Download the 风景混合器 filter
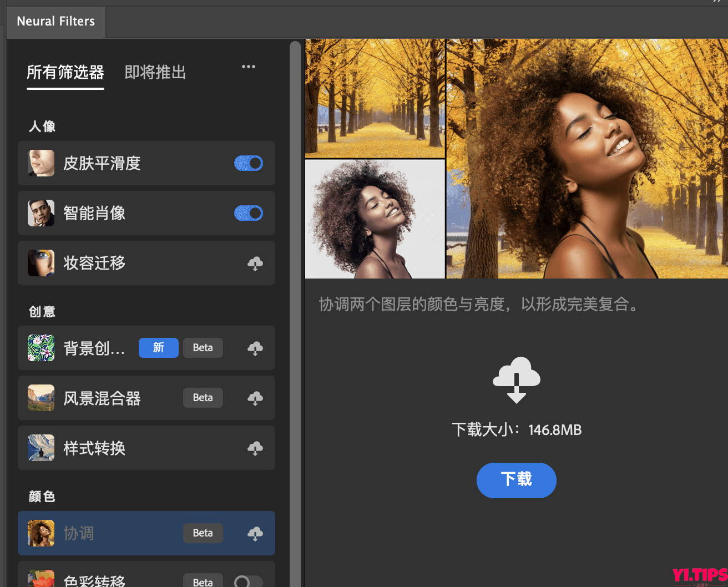The width and height of the screenshot is (728, 587). pos(255,398)
